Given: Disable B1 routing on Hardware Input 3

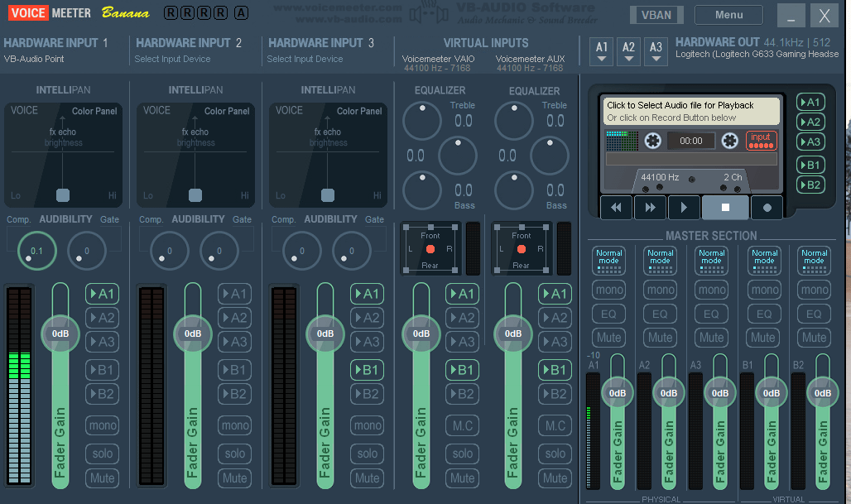Looking at the screenshot, I should 367,370.
